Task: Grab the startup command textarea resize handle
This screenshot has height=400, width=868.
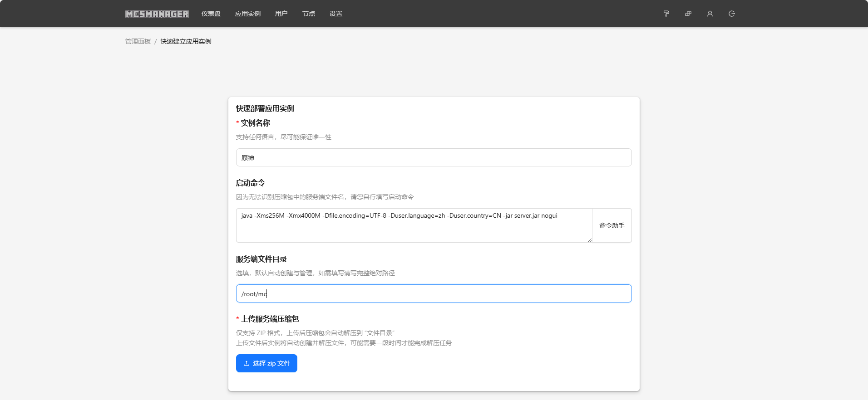Action: coord(590,240)
